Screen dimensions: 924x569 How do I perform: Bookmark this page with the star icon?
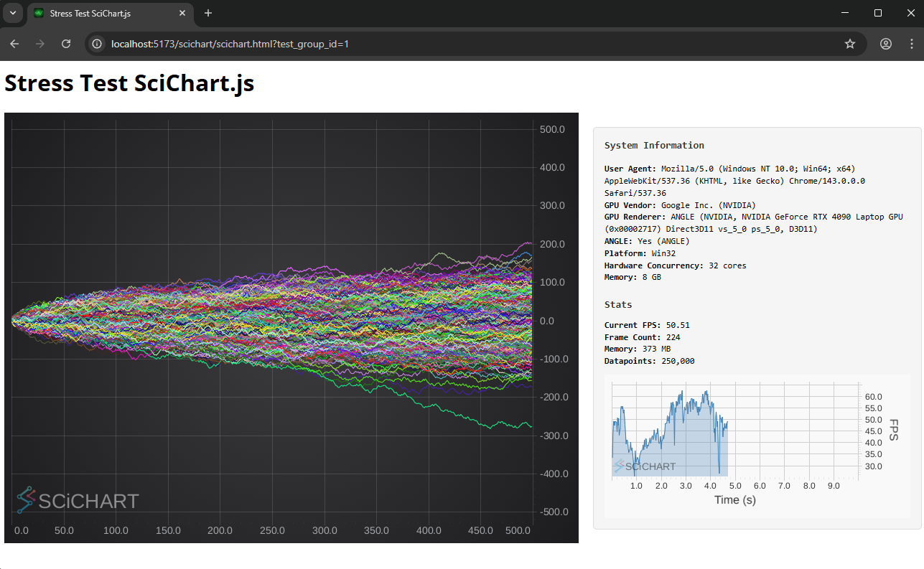pos(850,44)
